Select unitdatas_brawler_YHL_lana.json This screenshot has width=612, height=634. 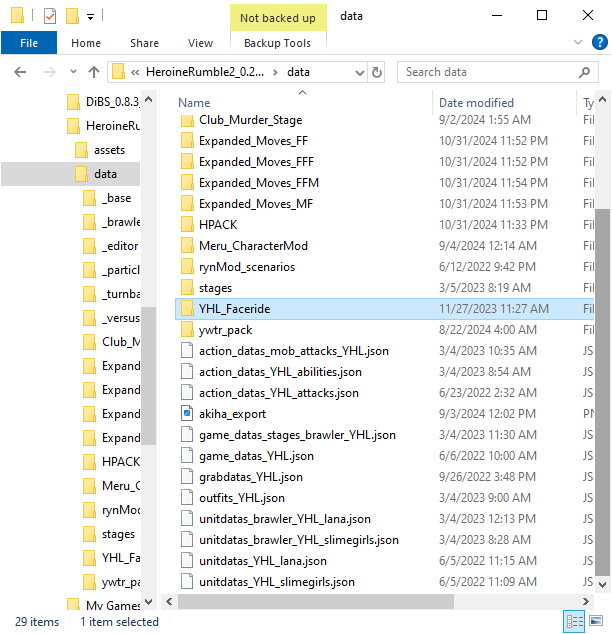click(x=285, y=519)
